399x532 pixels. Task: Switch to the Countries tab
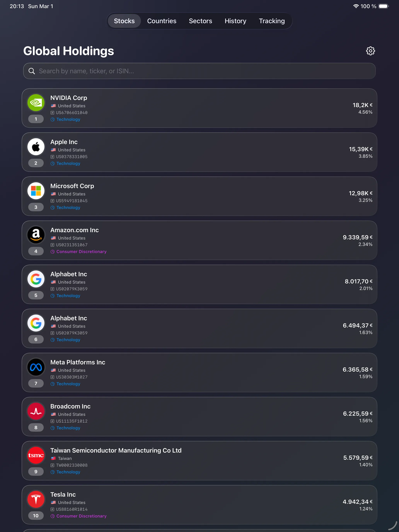(162, 21)
